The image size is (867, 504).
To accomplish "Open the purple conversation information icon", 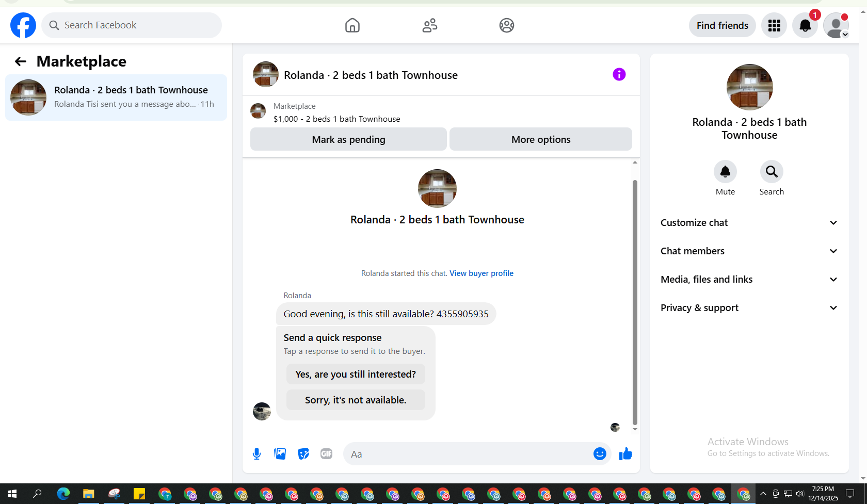I will (619, 74).
